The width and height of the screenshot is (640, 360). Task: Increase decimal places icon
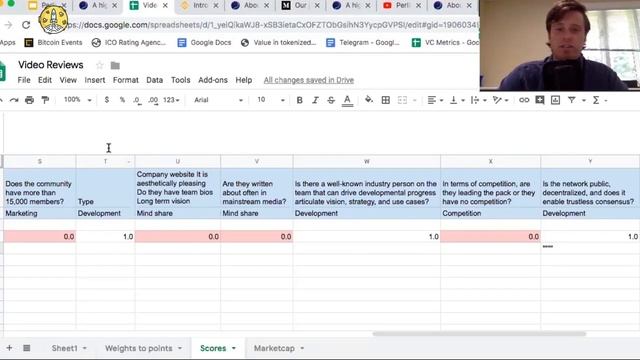tap(153, 100)
